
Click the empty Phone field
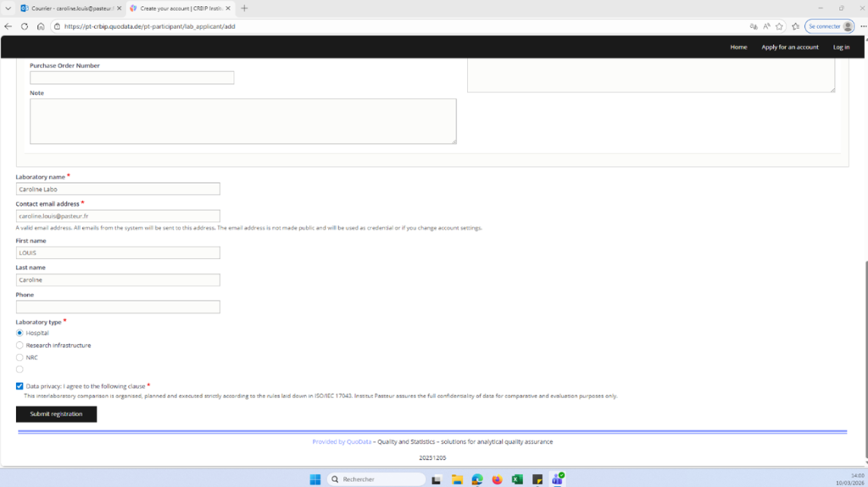118,307
